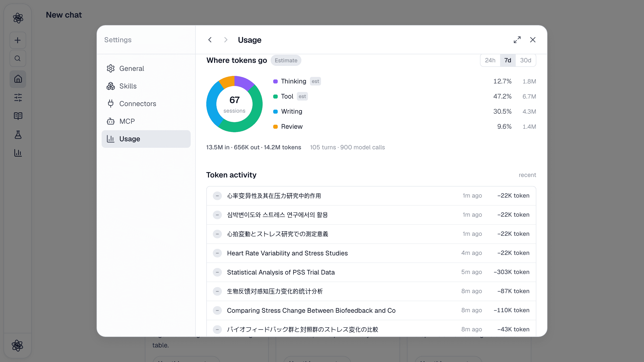Image resolution: width=644 pixels, height=362 pixels.
Task: Open Connectors settings section
Action: click(146, 104)
